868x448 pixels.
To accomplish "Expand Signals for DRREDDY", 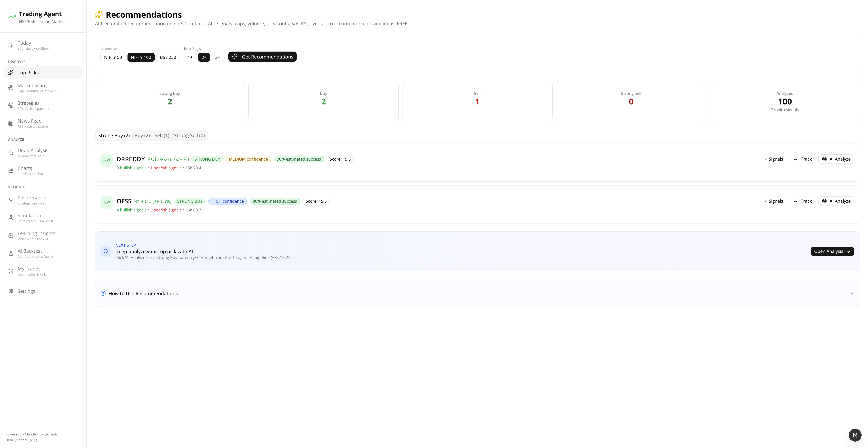I will (773, 159).
